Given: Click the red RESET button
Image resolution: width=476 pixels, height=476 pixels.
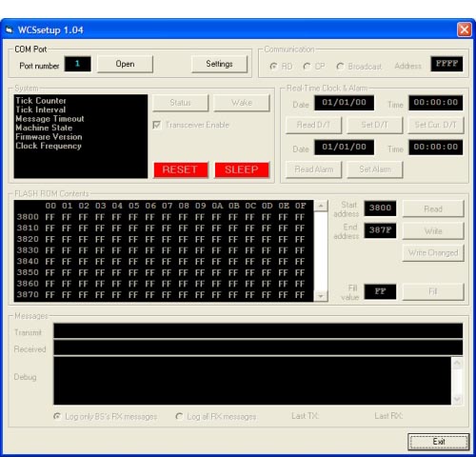Looking at the screenshot, I should point(181,169).
